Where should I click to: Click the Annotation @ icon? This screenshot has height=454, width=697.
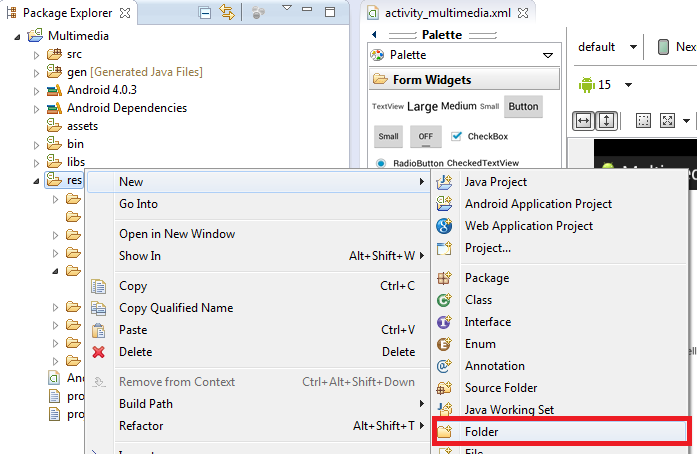click(x=444, y=366)
